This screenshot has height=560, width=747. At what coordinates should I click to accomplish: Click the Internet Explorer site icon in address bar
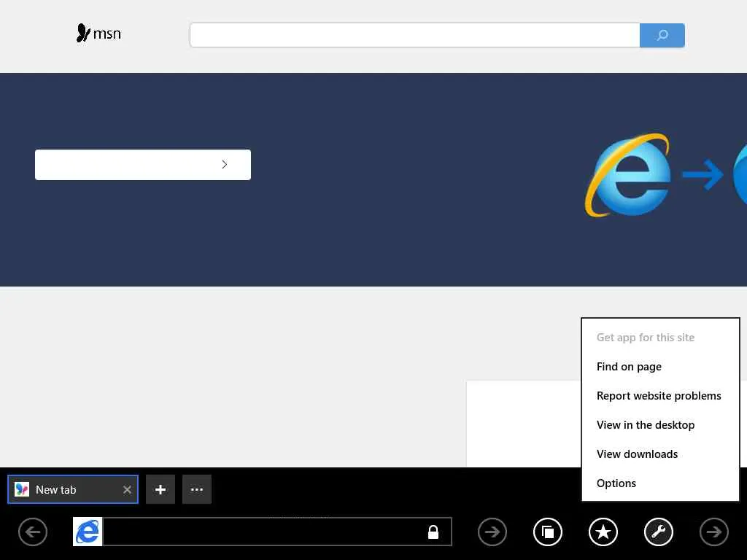pyautogui.click(x=88, y=532)
